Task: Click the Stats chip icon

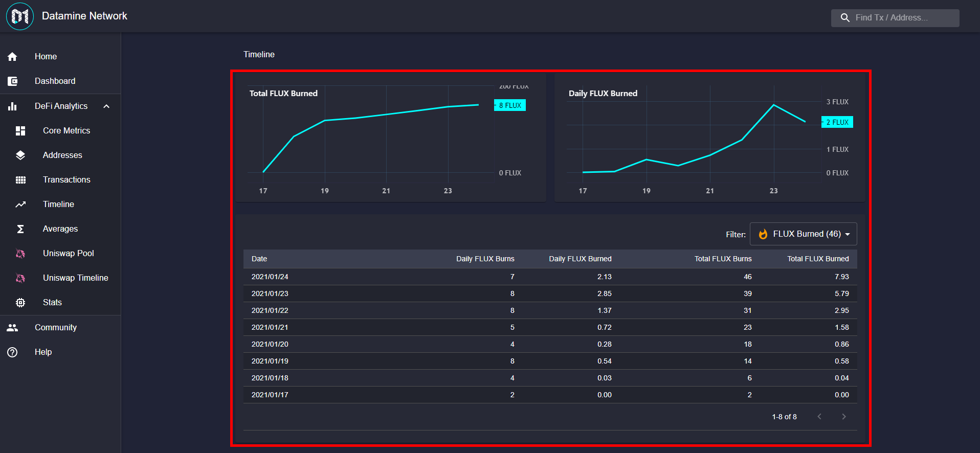Action: click(x=20, y=303)
